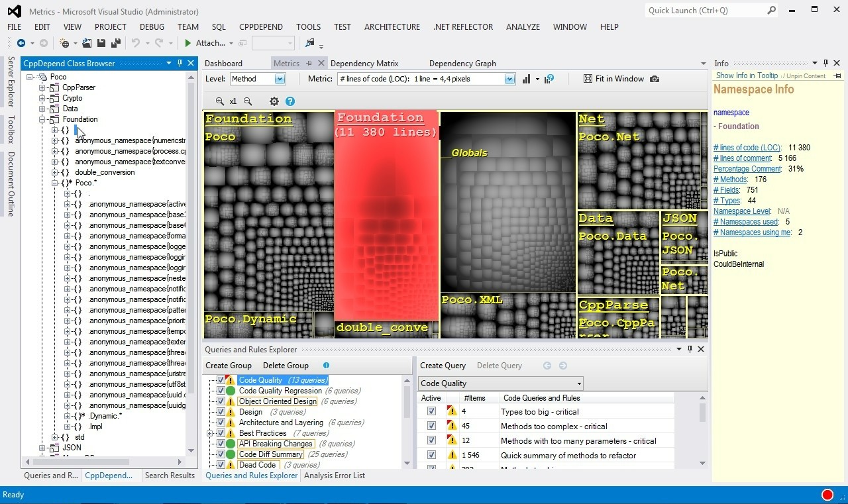Collapse the Foundation tree node

(42, 119)
